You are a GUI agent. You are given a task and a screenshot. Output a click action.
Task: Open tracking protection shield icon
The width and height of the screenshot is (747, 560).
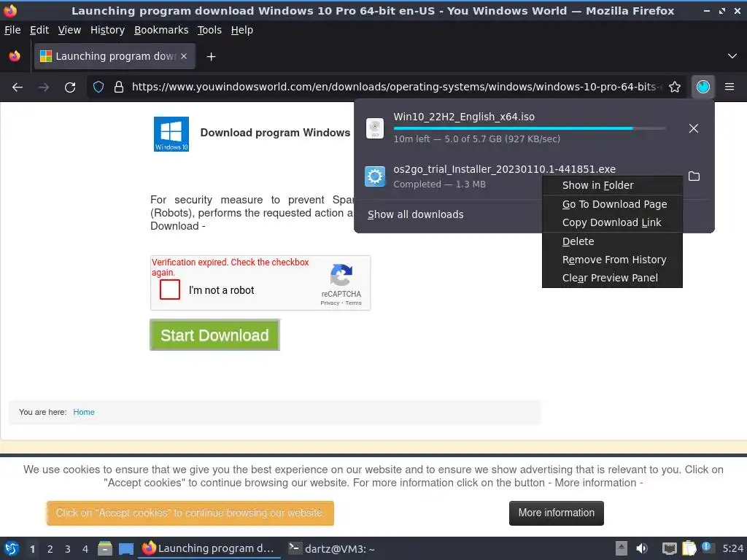point(98,87)
